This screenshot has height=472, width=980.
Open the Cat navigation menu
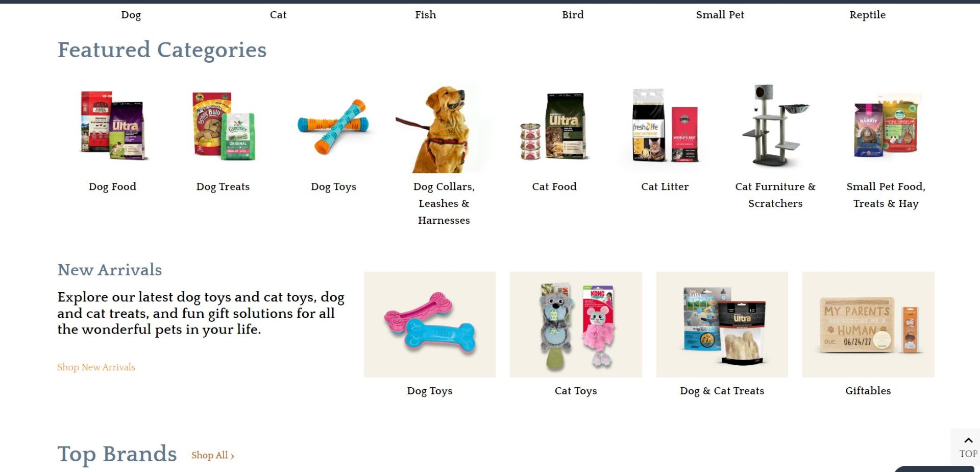278,15
